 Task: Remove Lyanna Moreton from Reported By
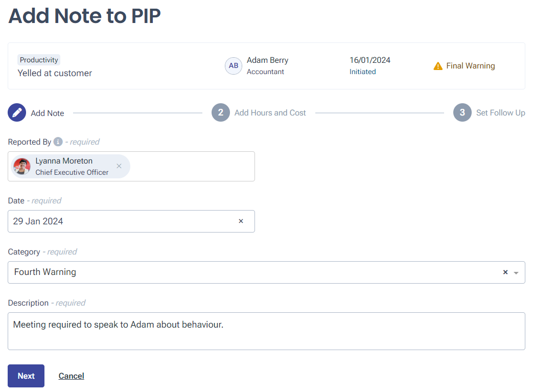[119, 166]
